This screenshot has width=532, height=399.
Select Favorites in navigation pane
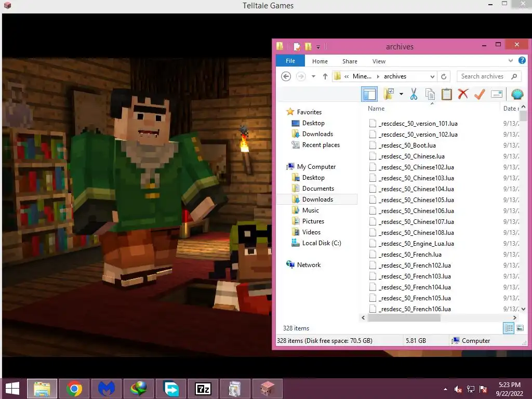(309, 112)
